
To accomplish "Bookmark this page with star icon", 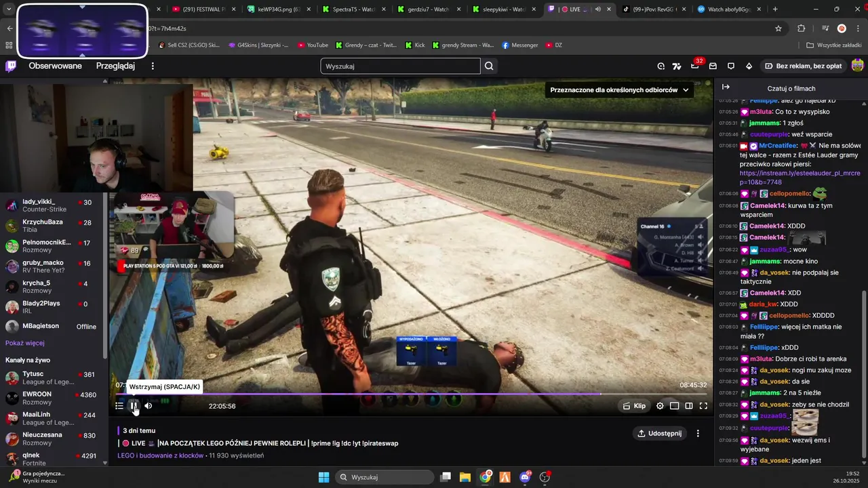I will [778, 28].
